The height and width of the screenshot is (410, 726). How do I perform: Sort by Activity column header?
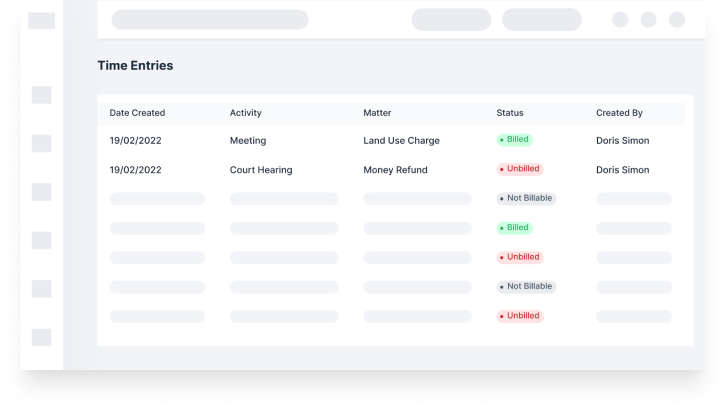coord(245,113)
